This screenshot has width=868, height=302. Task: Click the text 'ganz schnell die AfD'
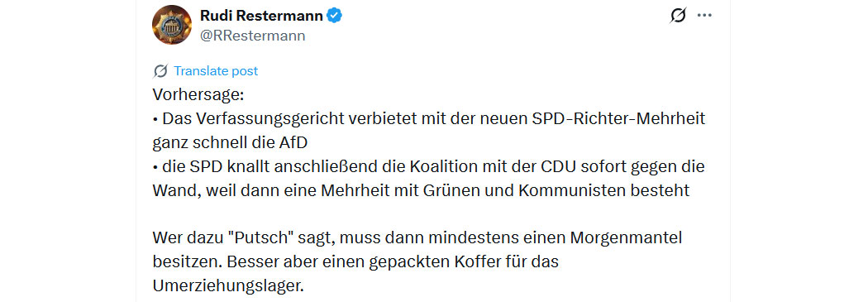click(x=230, y=143)
